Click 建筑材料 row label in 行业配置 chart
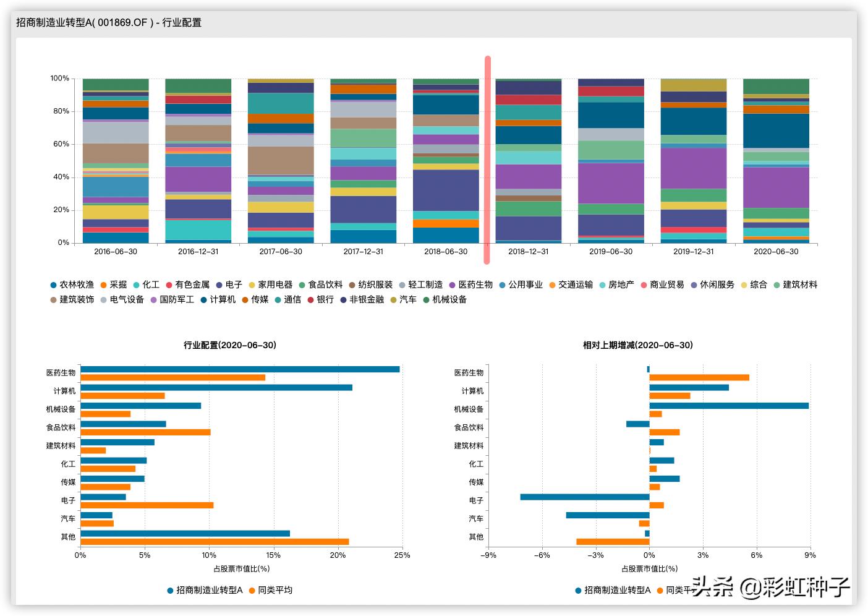Viewport: 868px width, 616px height. point(61,446)
